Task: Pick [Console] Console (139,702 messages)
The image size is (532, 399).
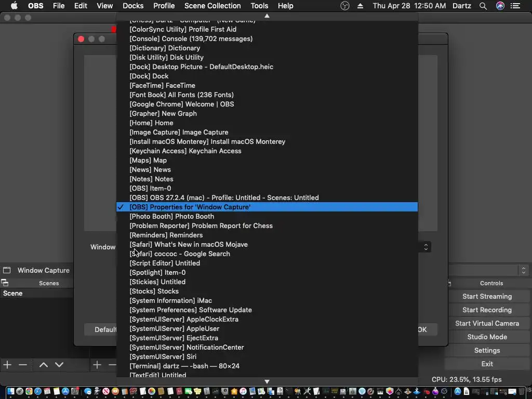Action: click(267, 38)
